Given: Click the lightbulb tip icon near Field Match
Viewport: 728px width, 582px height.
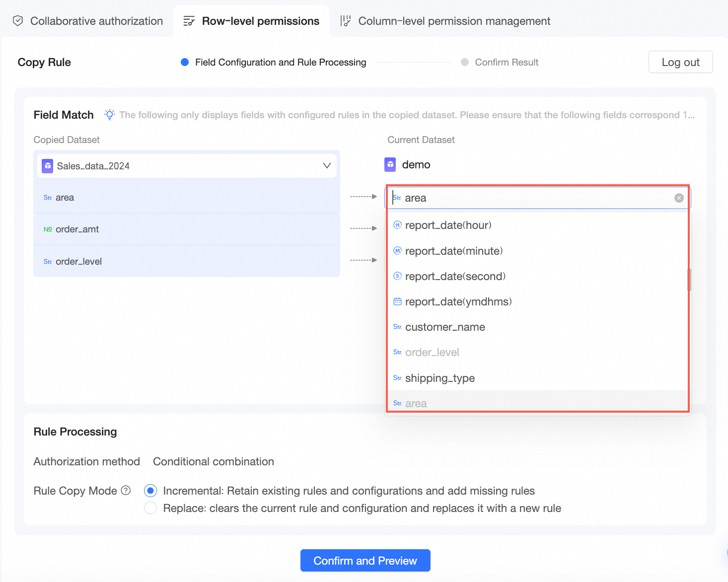Looking at the screenshot, I should point(110,115).
